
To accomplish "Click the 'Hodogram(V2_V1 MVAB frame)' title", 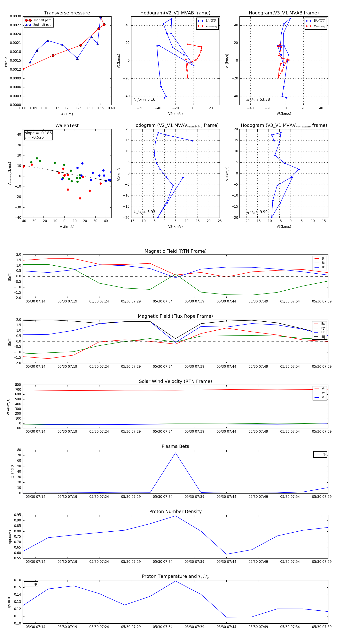I will (175, 13).
